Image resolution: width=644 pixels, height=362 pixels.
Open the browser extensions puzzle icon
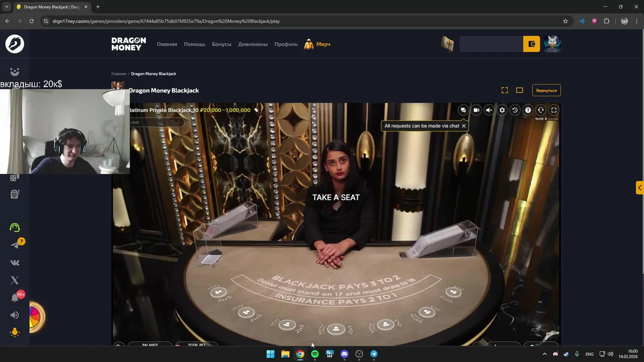606,21
